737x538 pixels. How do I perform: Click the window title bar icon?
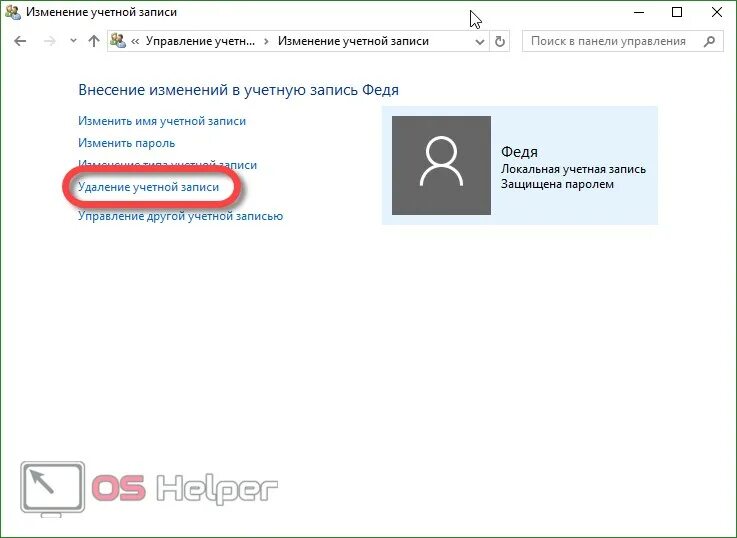(x=13, y=12)
